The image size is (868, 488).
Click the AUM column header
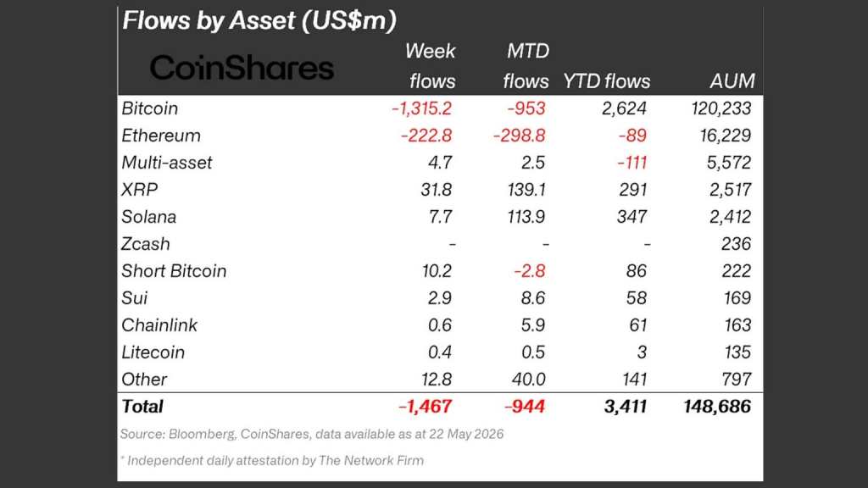(x=732, y=81)
